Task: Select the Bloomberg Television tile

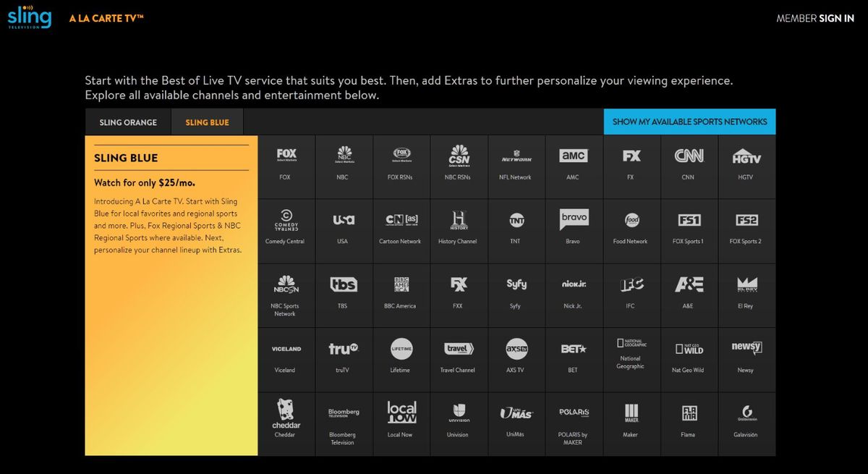Action: 344,424
